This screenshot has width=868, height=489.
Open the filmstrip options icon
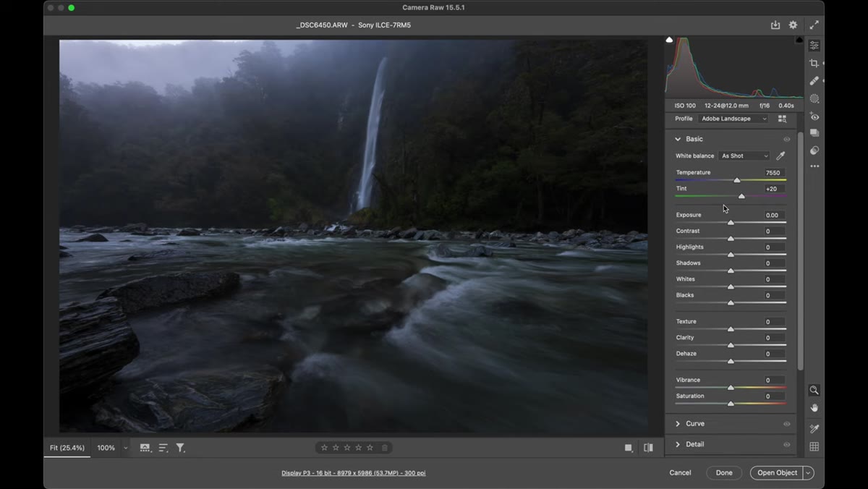(x=145, y=448)
